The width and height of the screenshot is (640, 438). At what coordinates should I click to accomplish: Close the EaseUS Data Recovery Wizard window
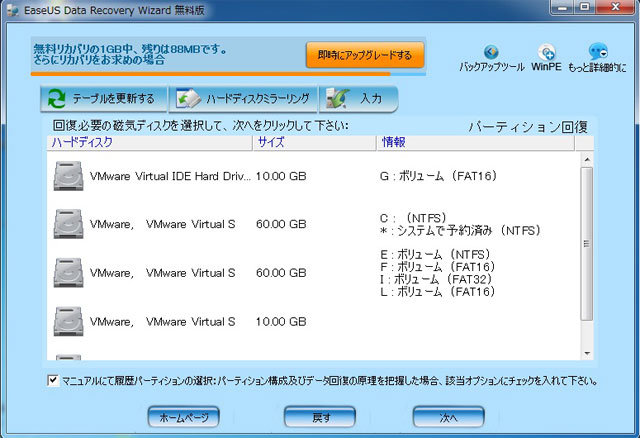click(616, 7)
